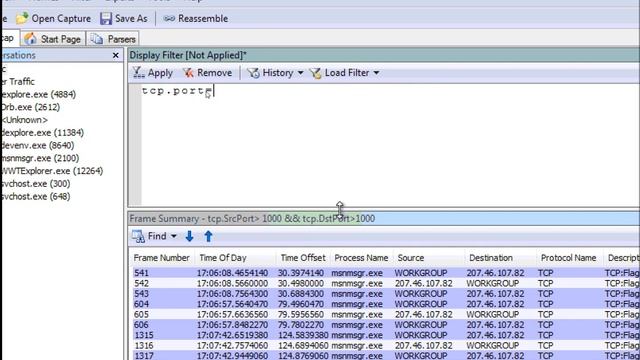Select frame 605 row

[386, 314]
